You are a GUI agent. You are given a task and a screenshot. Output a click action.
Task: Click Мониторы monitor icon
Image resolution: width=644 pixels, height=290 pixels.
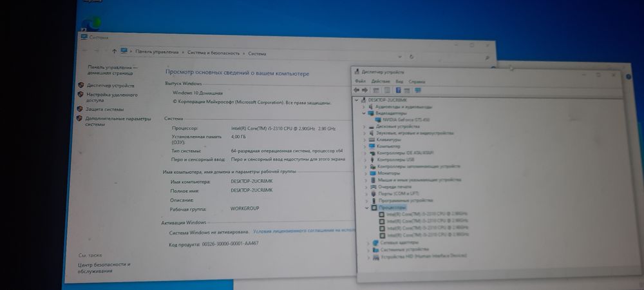pyautogui.click(x=372, y=173)
